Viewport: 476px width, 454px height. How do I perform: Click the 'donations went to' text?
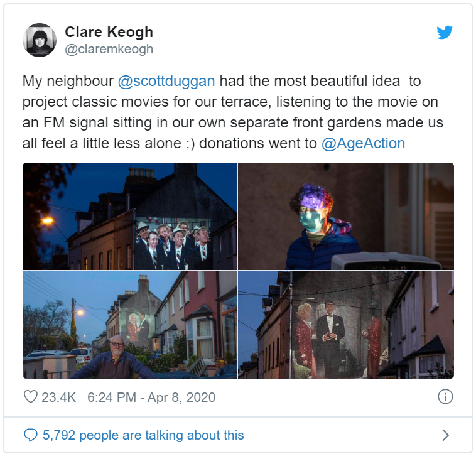click(x=257, y=143)
